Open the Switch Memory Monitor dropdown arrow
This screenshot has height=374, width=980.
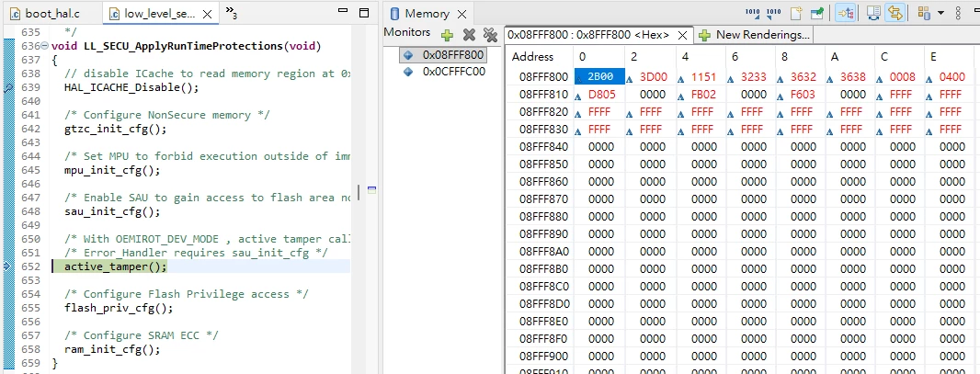click(940, 13)
